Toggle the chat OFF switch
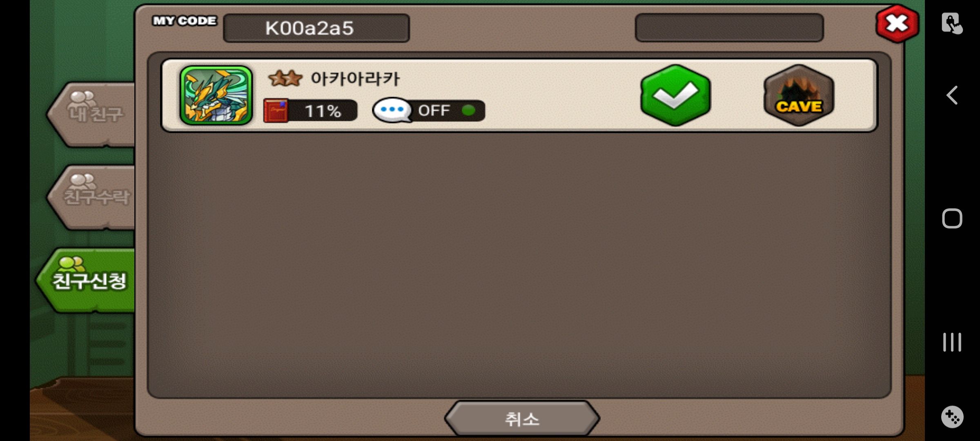This screenshot has width=980, height=441. [x=448, y=111]
